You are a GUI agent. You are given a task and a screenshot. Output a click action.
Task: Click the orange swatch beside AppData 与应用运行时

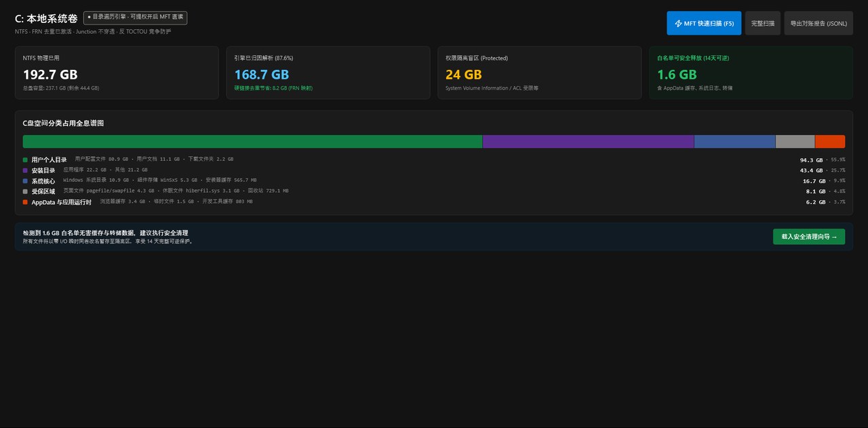click(25, 202)
